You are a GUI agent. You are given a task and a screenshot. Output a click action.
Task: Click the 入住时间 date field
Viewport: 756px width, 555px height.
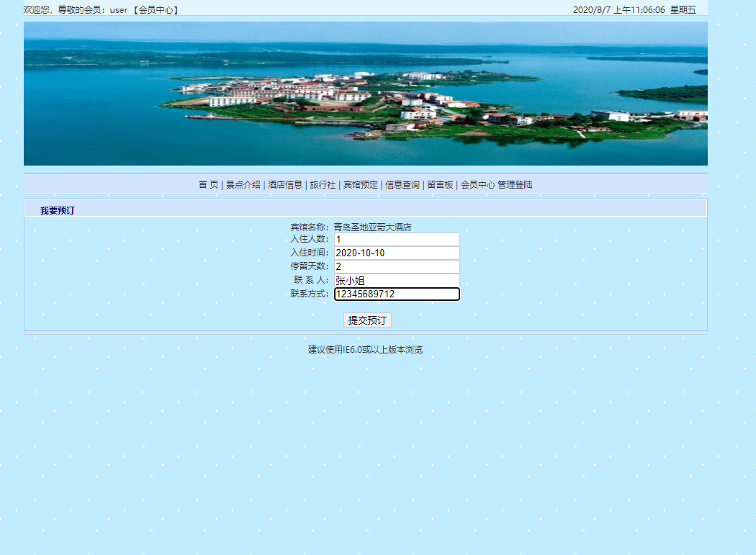[396, 253]
